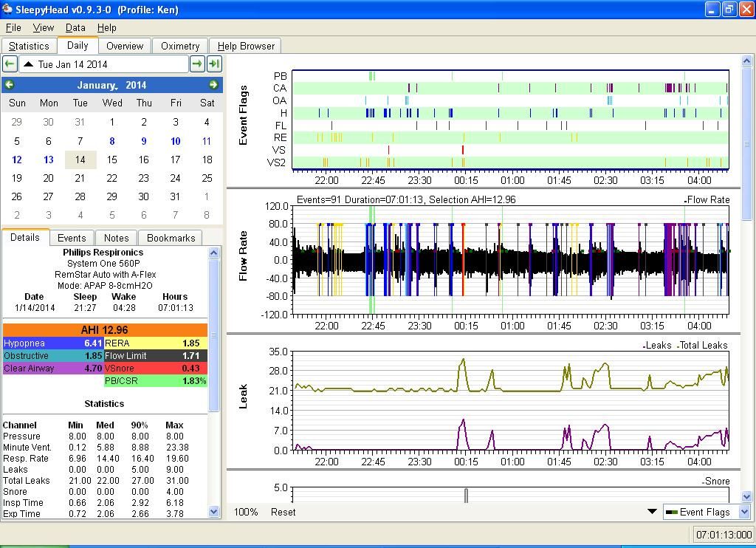
Task: Click the Philips Respironics machine name
Action: click(103, 253)
